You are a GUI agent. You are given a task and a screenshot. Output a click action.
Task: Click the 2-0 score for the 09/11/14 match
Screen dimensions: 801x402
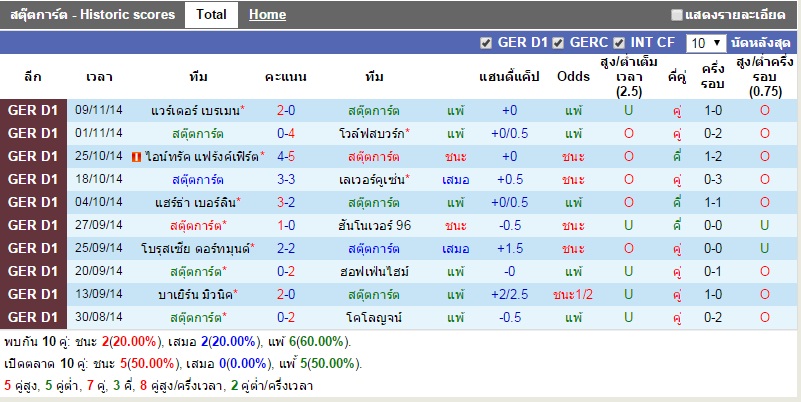(285, 110)
